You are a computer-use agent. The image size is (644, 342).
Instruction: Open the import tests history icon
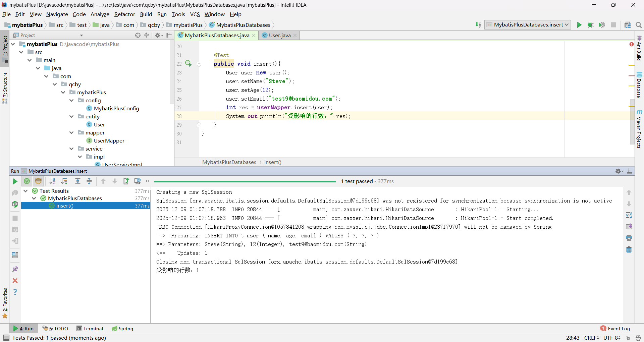(x=138, y=181)
